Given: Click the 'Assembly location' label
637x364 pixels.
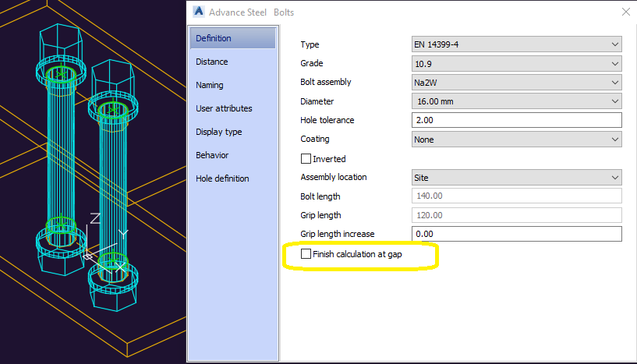Looking at the screenshot, I should [334, 177].
